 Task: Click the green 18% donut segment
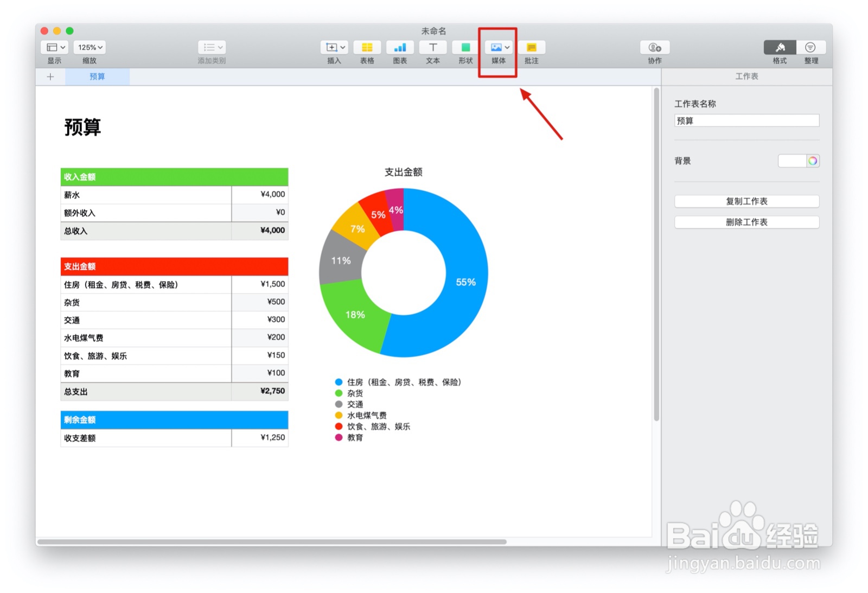[355, 314]
